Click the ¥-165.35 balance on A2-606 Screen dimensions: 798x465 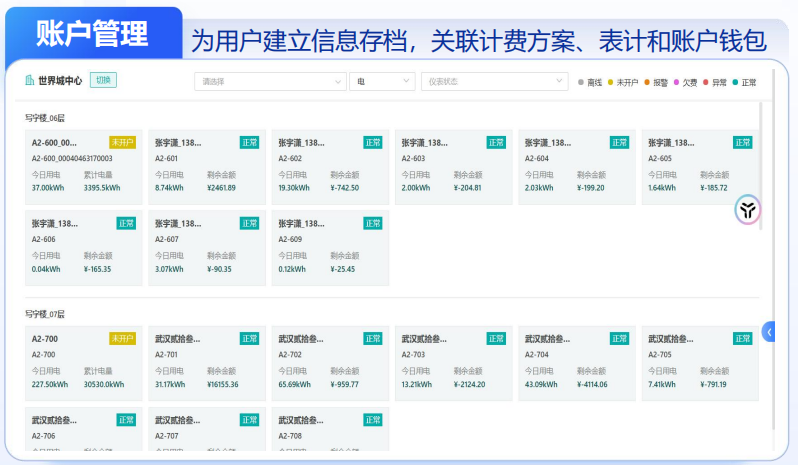[x=97, y=269]
